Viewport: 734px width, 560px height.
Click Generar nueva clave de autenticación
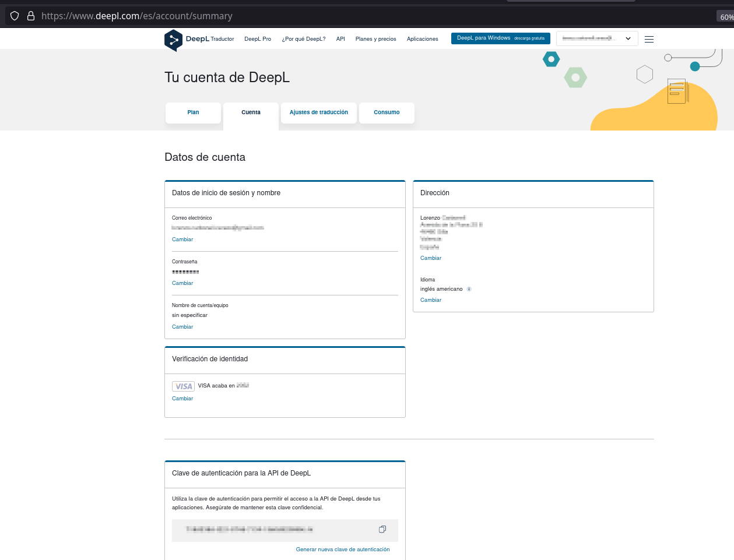343,550
